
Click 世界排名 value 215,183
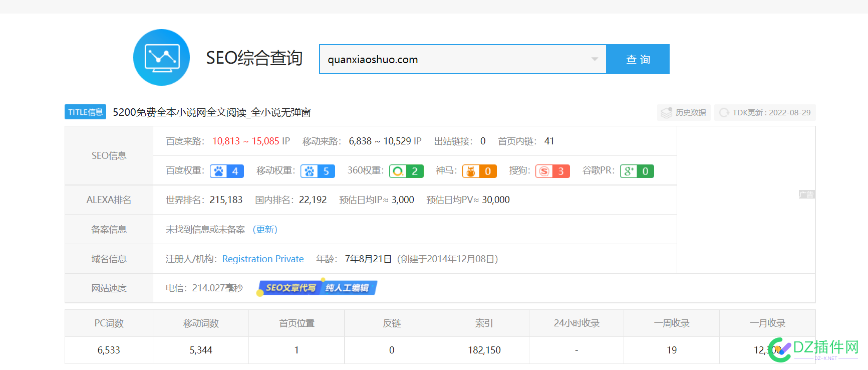click(x=226, y=200)
